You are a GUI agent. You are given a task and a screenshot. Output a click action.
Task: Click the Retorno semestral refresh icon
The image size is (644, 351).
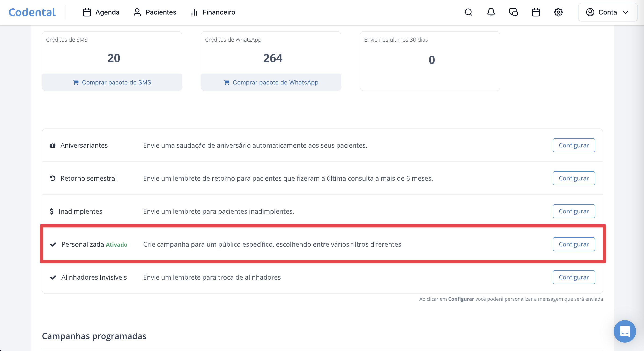point(53,178)
